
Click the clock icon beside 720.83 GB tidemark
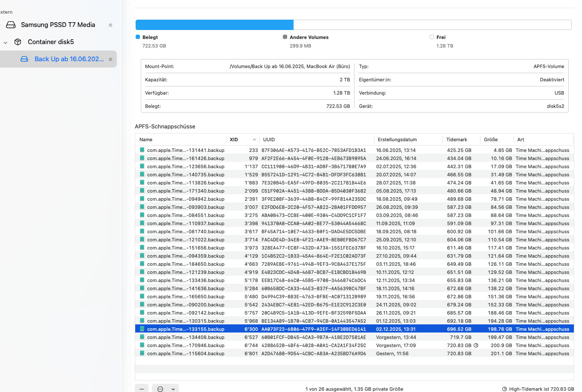coord(476,345)
